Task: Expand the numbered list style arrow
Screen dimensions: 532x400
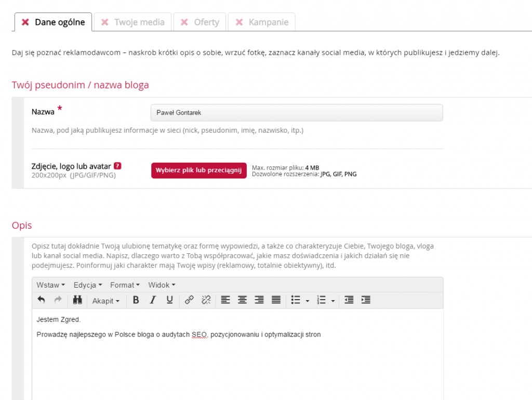Action: pyautogui.click(x=332, y=301)
